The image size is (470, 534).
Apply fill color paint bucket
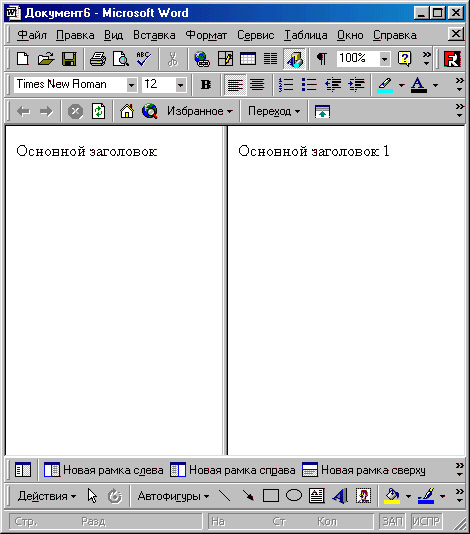(392, 496)
